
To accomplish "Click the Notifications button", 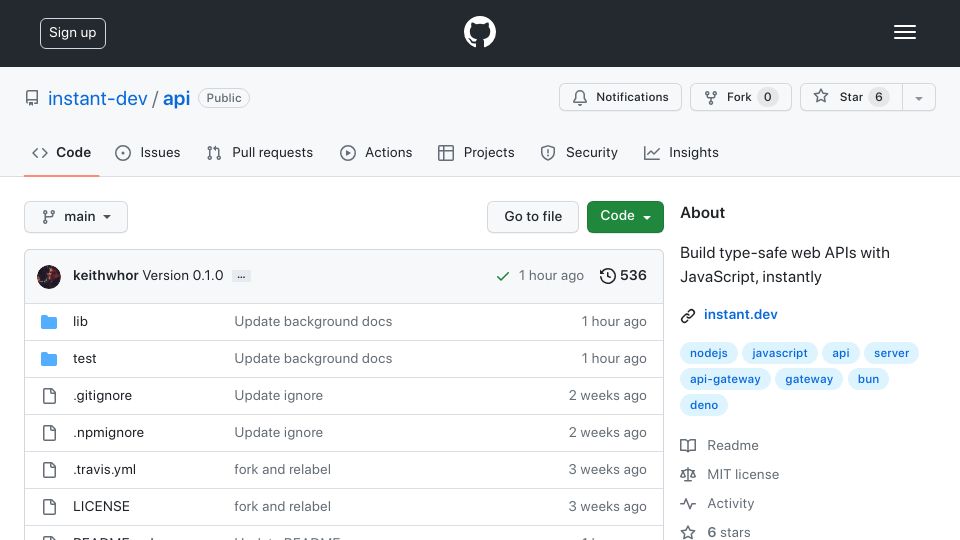I will click(x=620, y=97).
